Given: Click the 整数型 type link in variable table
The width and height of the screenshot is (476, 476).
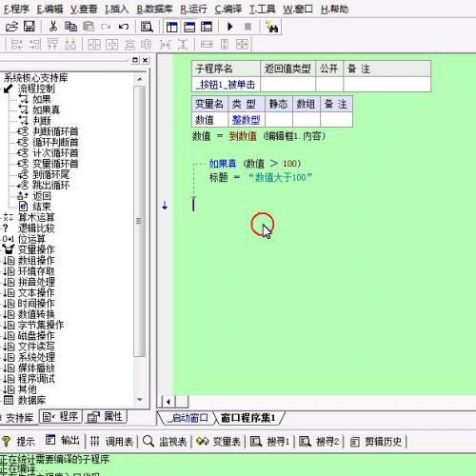Looking at the screenshot, I should point(246,120).
